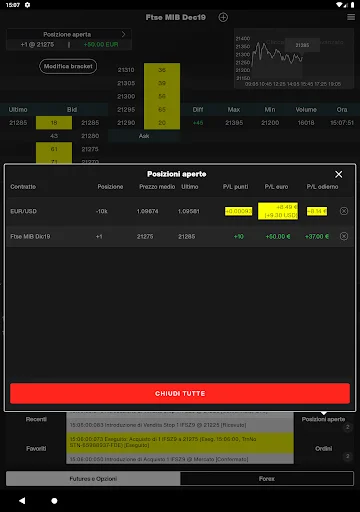Tap ask price level 21295
This screenshot has width=360, height=512.
(x=126, y=109)
